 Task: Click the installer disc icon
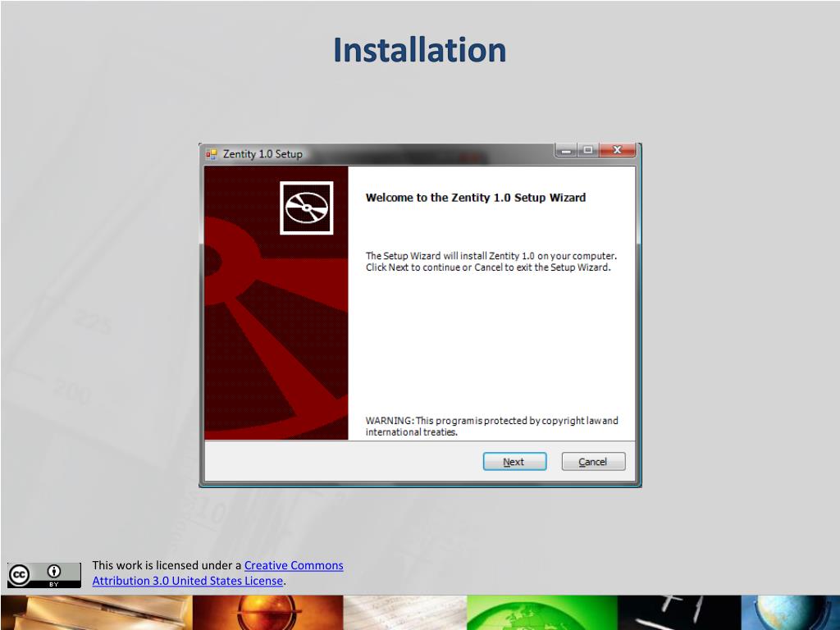(x=307, y=208)
